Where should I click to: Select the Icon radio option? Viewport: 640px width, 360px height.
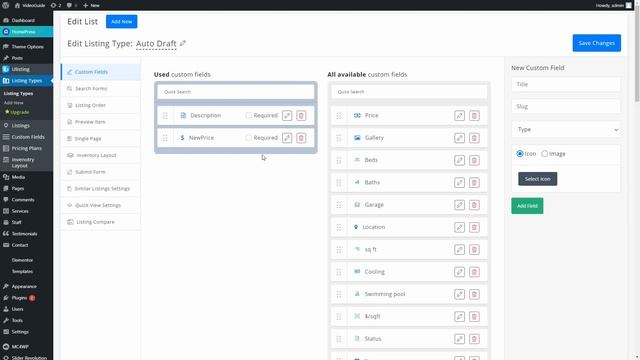[520, 154]
